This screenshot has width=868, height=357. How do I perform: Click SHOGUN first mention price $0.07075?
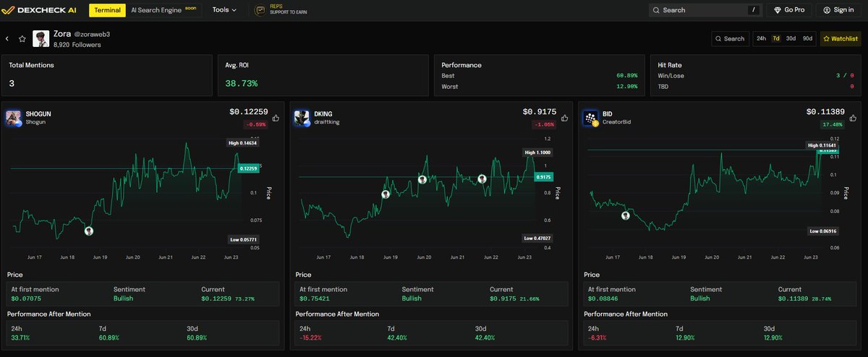25,298
